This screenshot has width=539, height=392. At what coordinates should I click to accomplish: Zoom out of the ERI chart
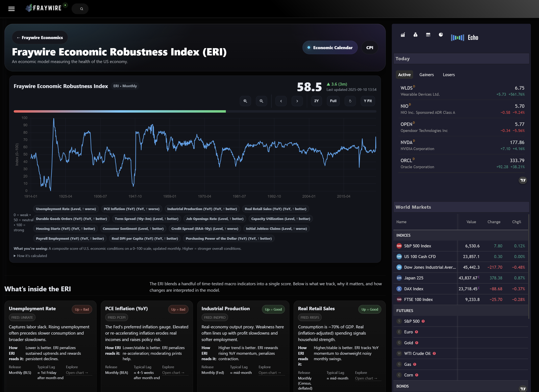(261, 101)
